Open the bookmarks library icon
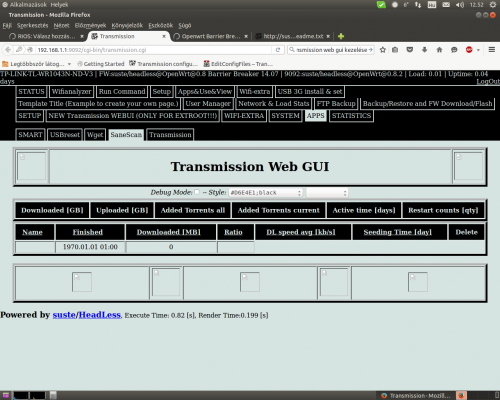 [x=395, y=50]
